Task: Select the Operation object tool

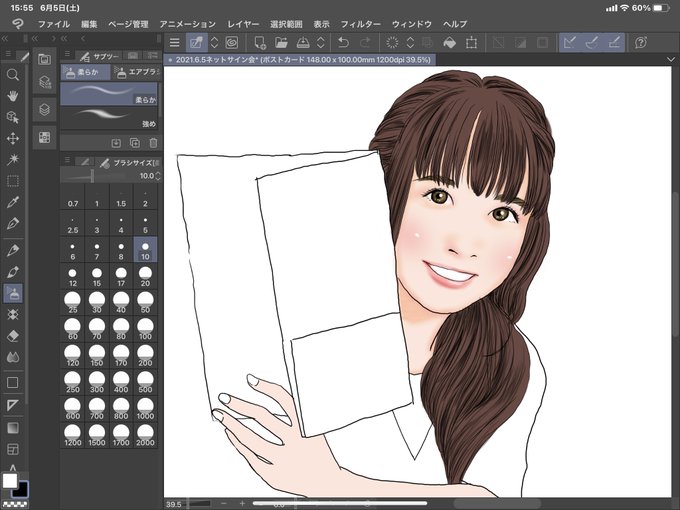Action: click(13, 117)
